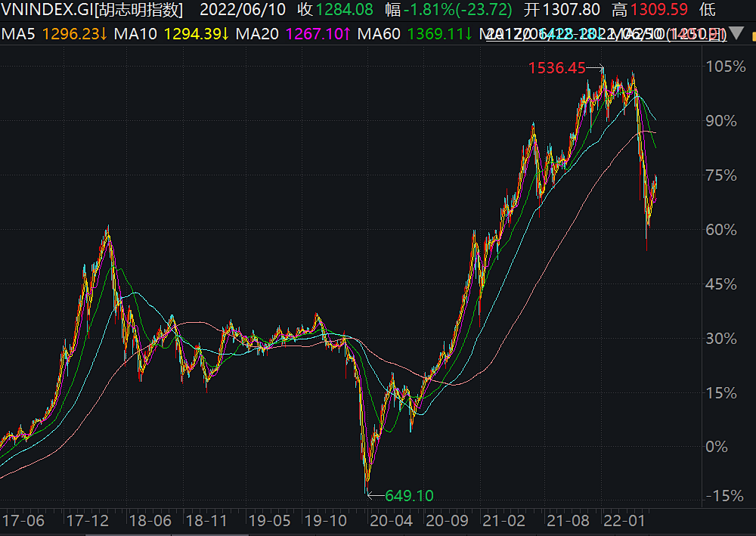The height and width of the screenshot is (536, 756).
Task: Click the 60% mark on the axis
Action: click(721, 230)
